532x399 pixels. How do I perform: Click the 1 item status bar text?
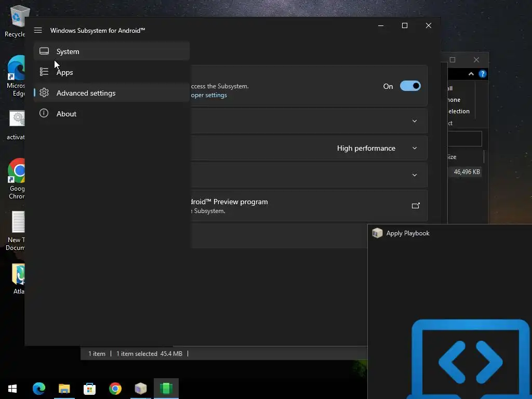pos(97,353)
